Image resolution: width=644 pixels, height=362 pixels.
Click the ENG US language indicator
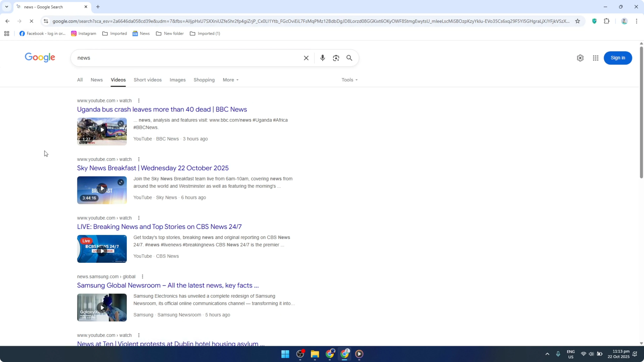pos(571,354)
